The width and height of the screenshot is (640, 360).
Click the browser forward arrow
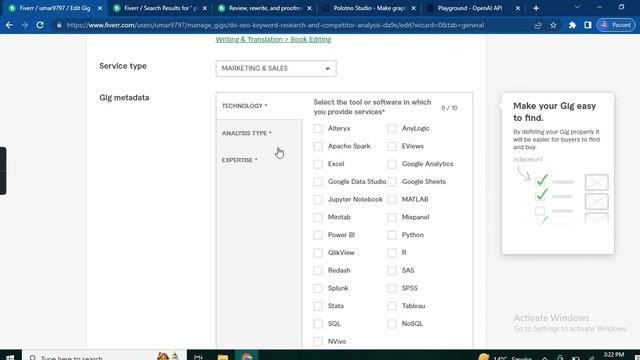tap(24, 25)
